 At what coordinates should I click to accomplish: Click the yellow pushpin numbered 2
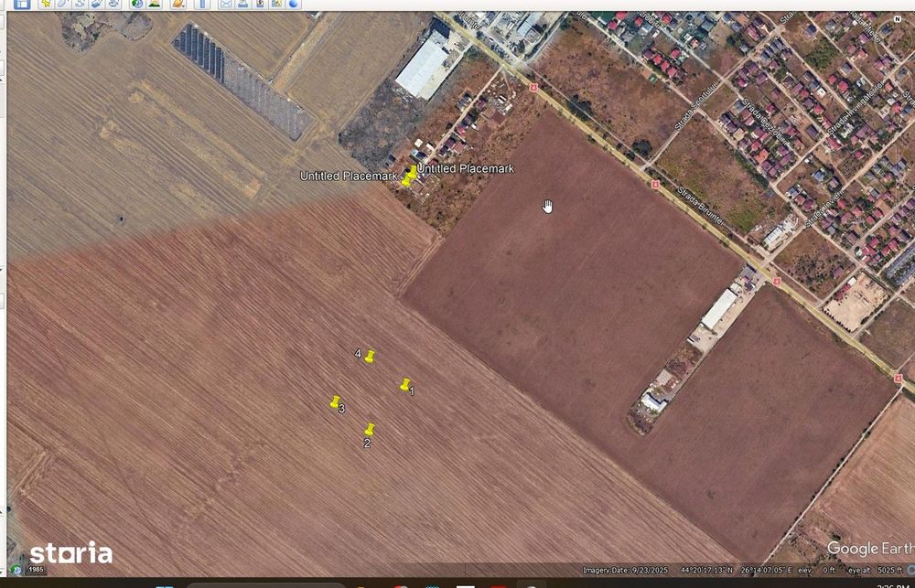tap(369, 430)
